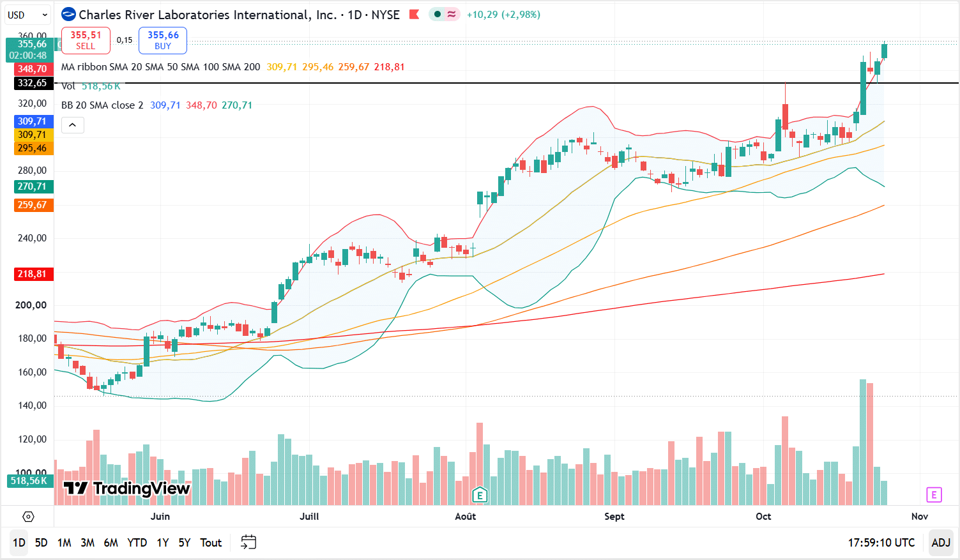
Task: Click the black 332,65 price axis label
Action: [33, 83]
